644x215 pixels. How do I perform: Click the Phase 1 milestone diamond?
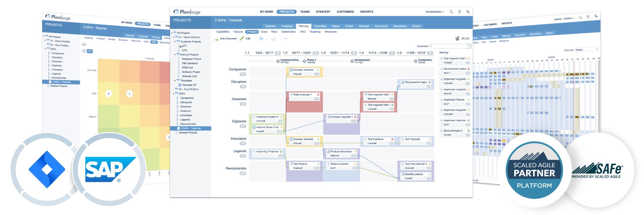(304, 61)
